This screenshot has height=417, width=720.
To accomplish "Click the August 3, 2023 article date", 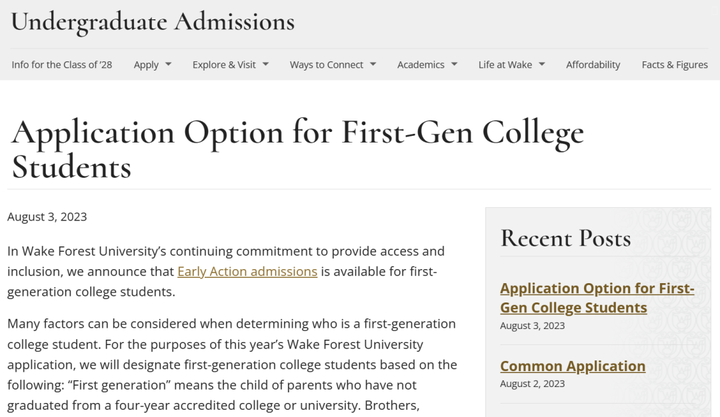I will 47,217.
